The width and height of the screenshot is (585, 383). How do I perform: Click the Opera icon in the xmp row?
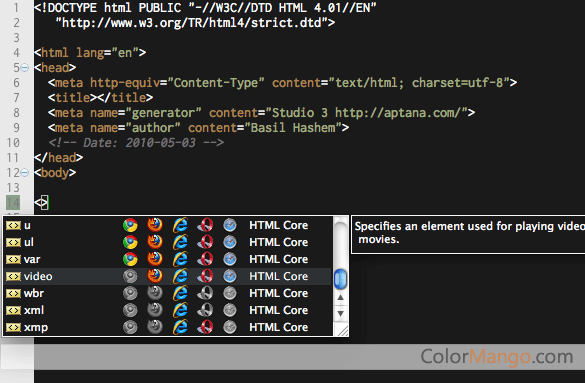coord(205,327)
